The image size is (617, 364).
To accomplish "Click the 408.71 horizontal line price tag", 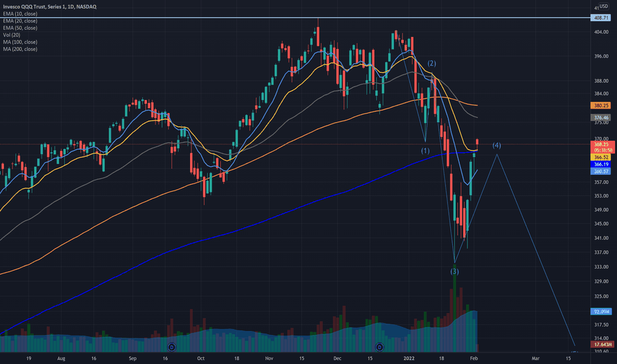I will (x=601, y=18).
